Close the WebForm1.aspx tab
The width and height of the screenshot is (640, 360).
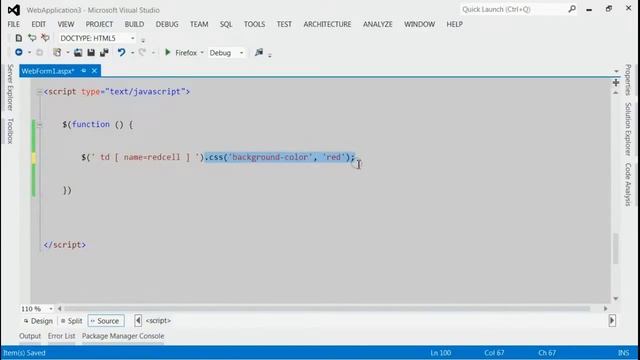point(94,71)
